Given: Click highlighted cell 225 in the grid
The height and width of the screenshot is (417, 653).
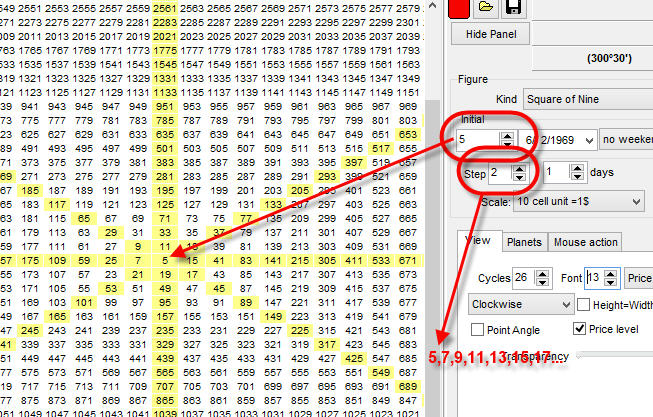Looking at the screenshot, I should pos(300,331).
